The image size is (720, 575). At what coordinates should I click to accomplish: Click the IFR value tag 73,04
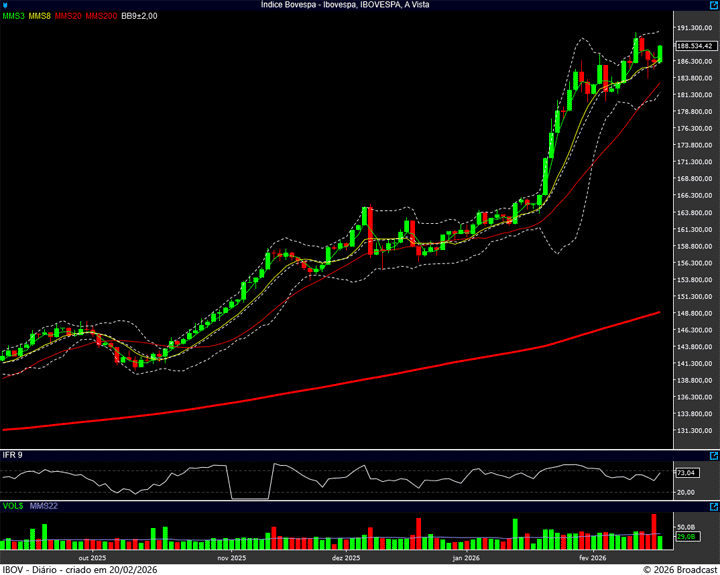tap(686, 473)
